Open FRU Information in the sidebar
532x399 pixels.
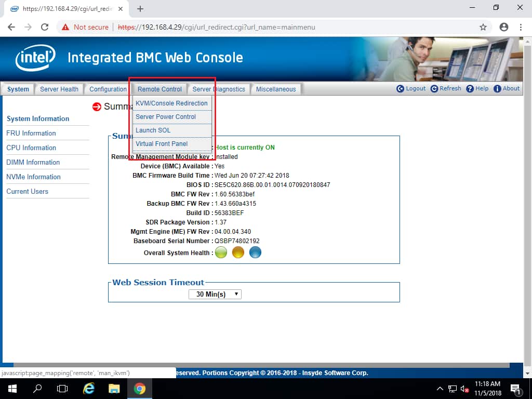pyautogui.click(x=31, y=134)
